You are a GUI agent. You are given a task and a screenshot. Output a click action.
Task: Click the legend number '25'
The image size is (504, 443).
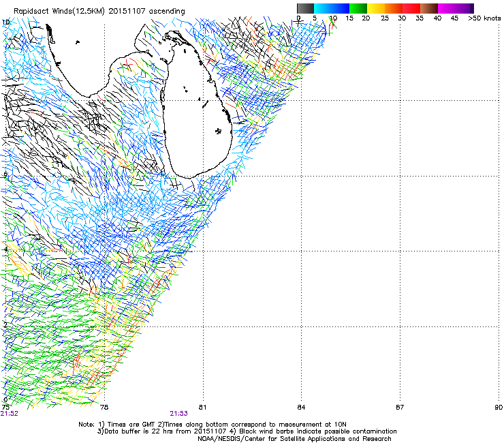(385, 18)
